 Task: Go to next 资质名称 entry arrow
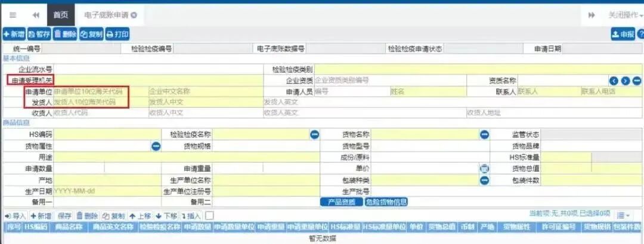[626, 81]
